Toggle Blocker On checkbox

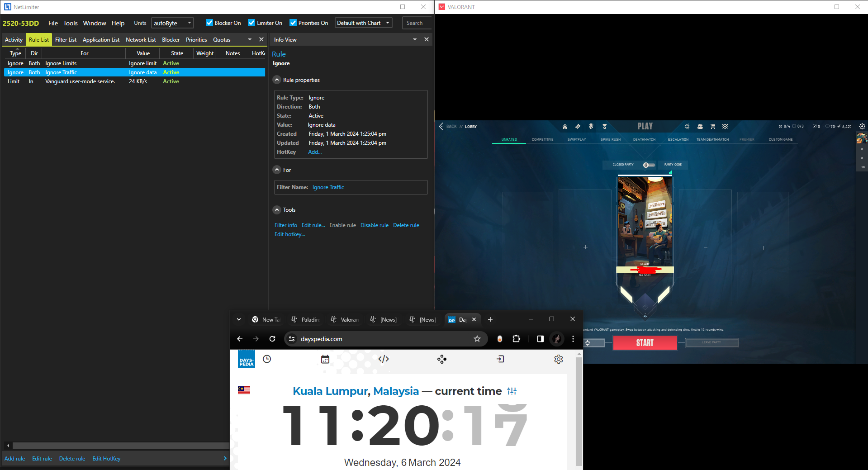(x=209, y=23)
